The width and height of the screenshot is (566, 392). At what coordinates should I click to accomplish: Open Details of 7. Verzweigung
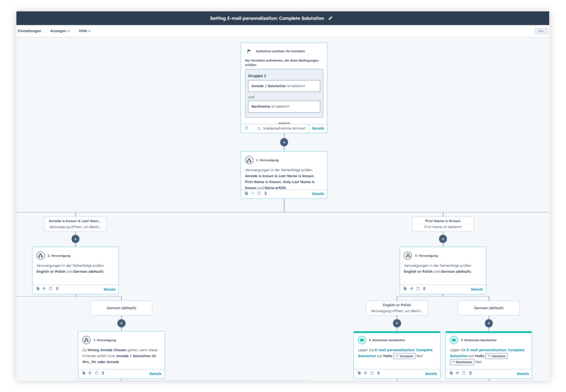(x=155, y=373)
